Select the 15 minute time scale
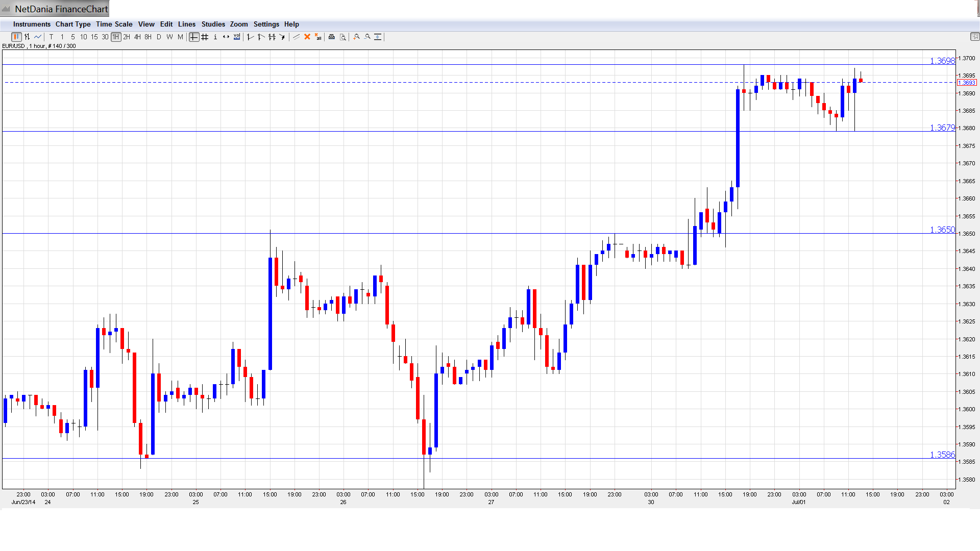Screen dimensions: 980x551 point(94,37)
